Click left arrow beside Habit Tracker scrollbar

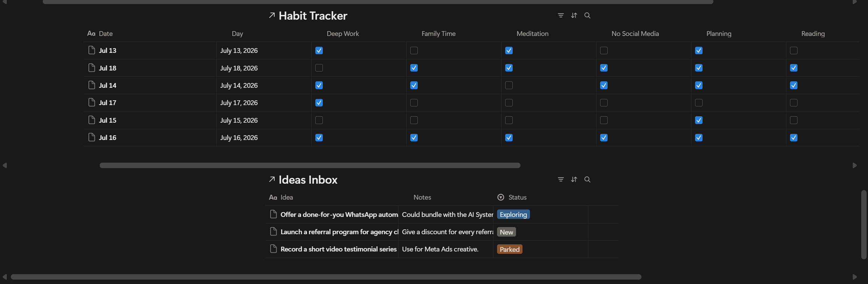pos(5,165)
